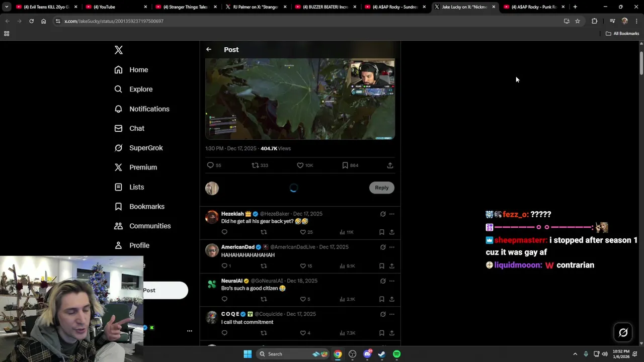Bookmark the main post with 864 count

point(350,165)
